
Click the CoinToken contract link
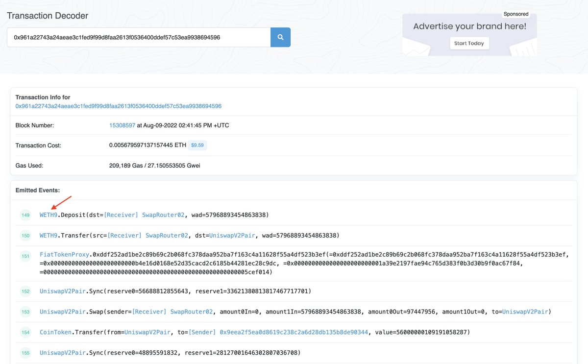[x=55, y=332]
